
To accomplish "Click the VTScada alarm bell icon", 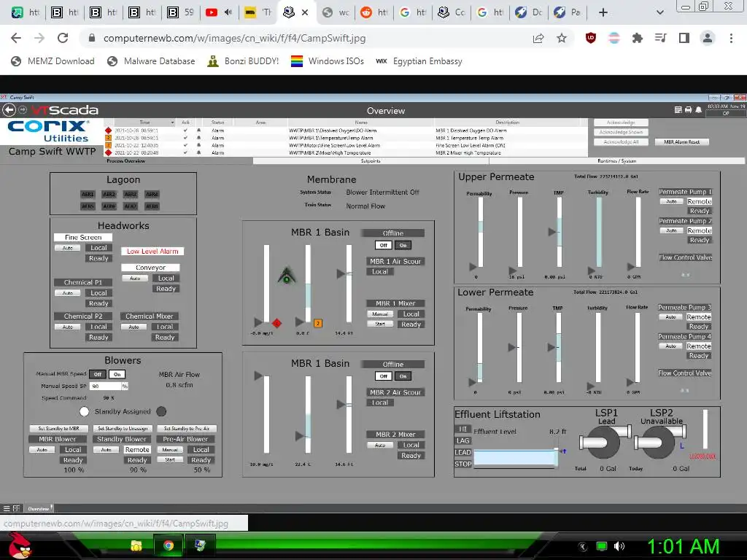I will click(x=698, y=110).
